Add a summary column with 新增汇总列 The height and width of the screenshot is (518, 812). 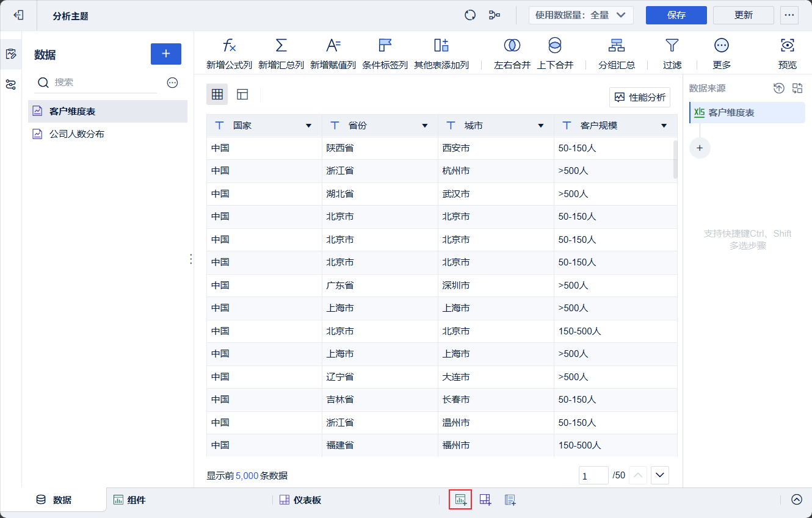coord(281,54)
